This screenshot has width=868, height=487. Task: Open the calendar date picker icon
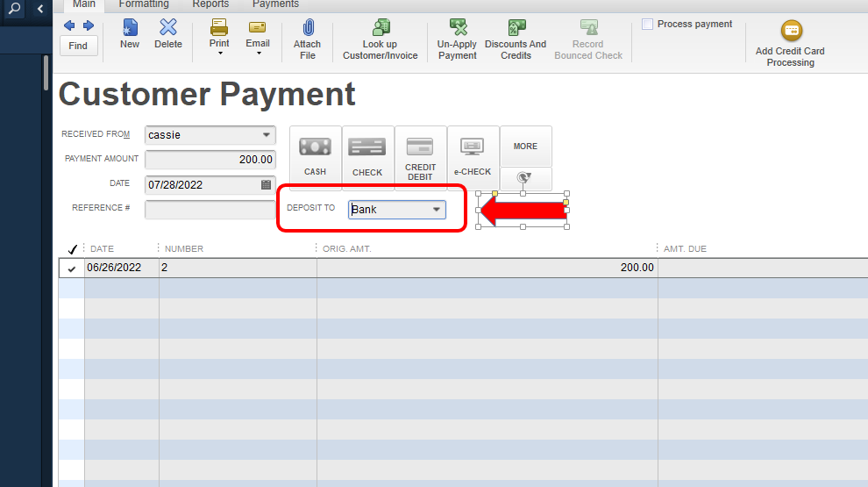click(267, 185)
